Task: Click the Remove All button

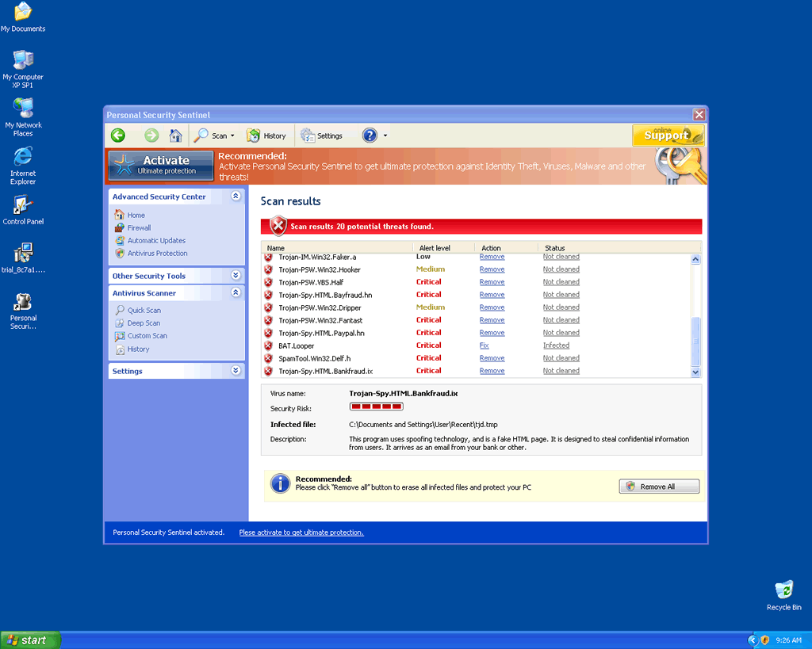Action: tap(659, 487)
